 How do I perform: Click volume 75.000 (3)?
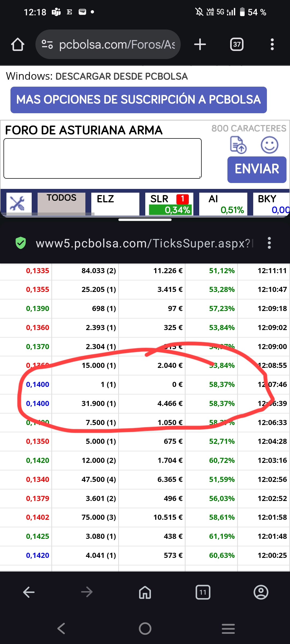[99, 517]
